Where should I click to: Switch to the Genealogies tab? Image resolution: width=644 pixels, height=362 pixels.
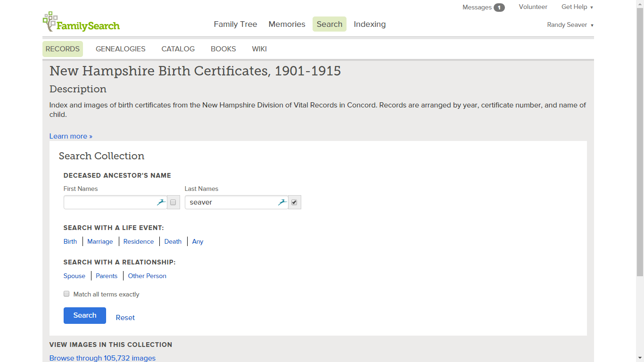pos(121,49)
